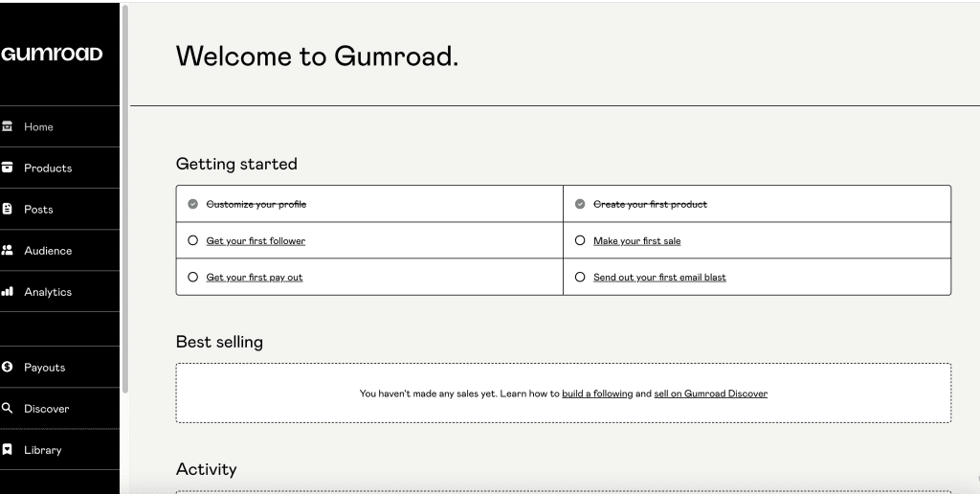Screen dimensions: 980x494
Task: Click the Audience people icon
Action: 8,250
